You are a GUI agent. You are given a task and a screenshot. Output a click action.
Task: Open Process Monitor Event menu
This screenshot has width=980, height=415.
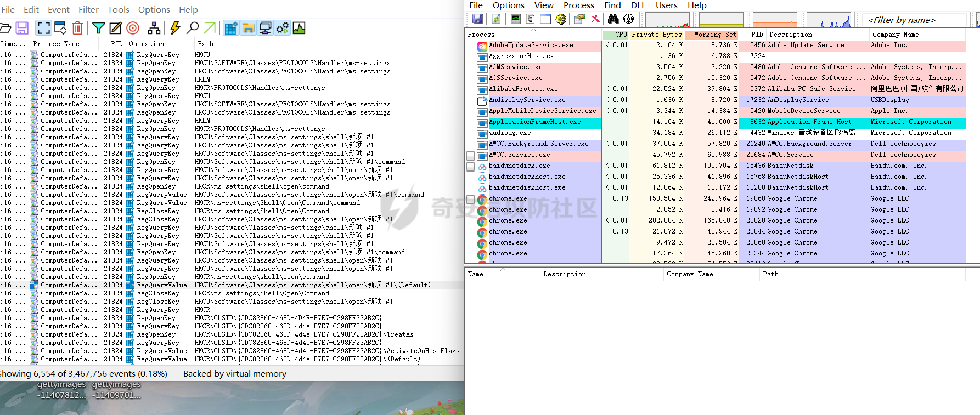pyautogui.click(x=58, y=9)
